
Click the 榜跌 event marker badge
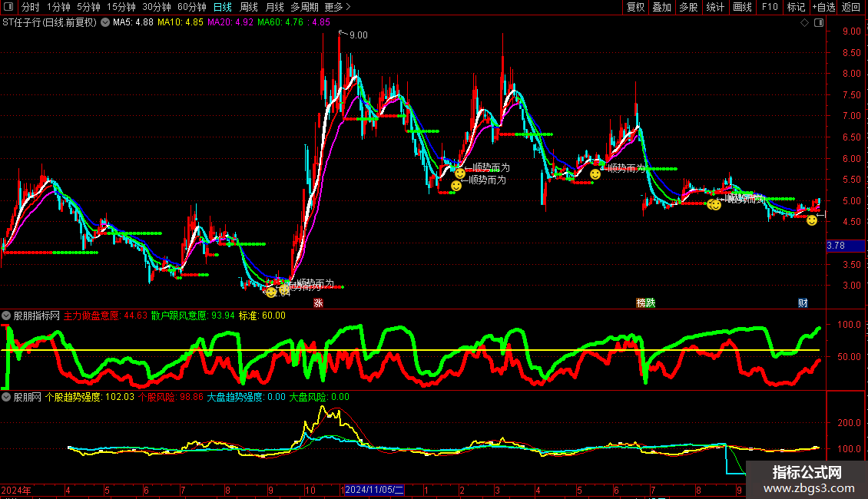pyautogui.click(x=646, y=303)
